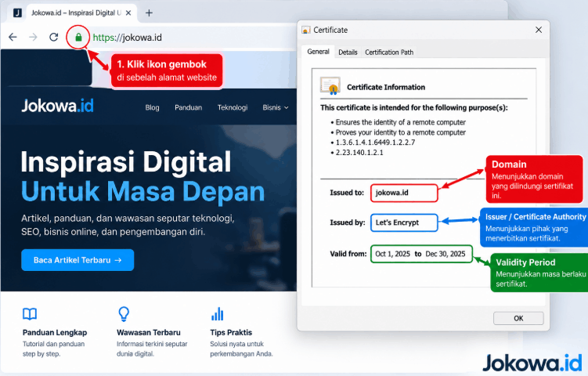
Task: Click the Issued by value Let's Encrypt
Action: [404, 222]
